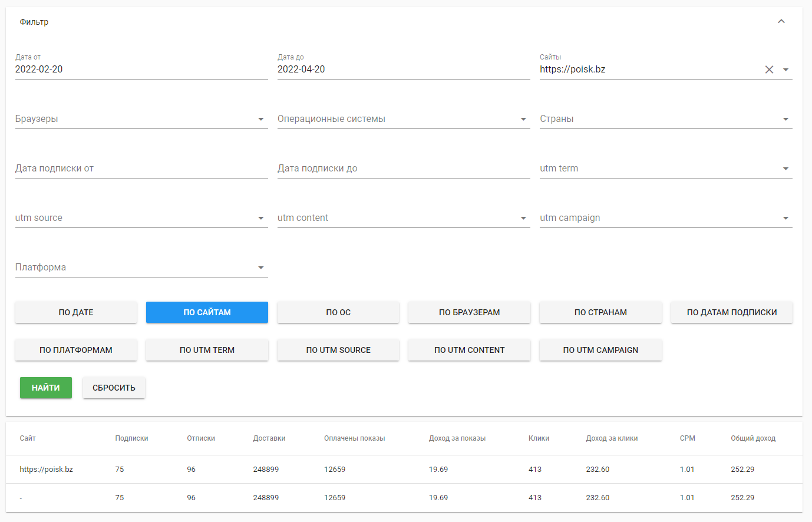Reset filters with СБРОСИТЬ
The image size is (812, 522).
(114, 388)
